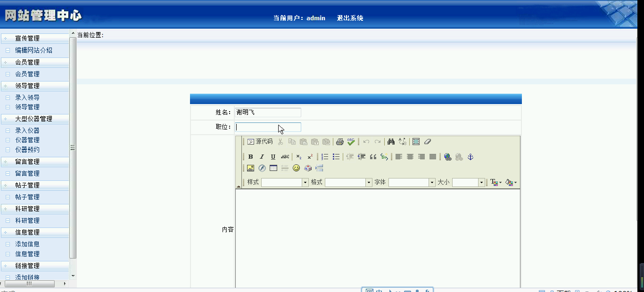This screenshot has width=644, height=292.
Task: Click the Select All icon
Action: 416,141
